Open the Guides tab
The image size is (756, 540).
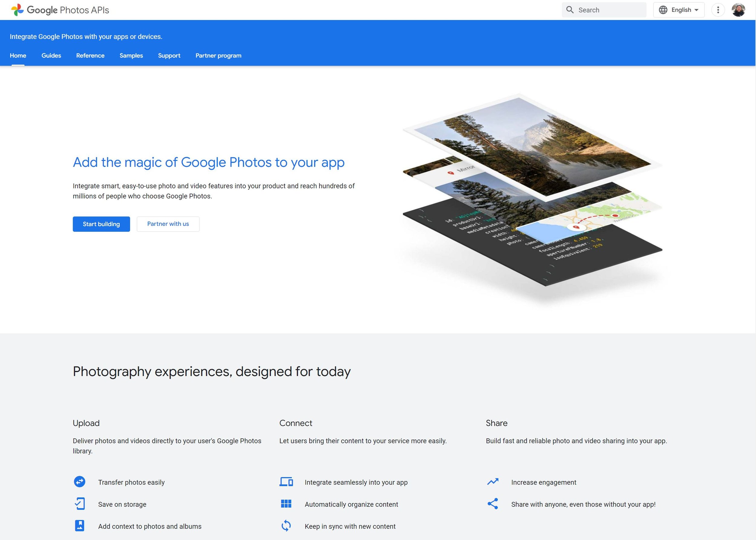(51, 56)
